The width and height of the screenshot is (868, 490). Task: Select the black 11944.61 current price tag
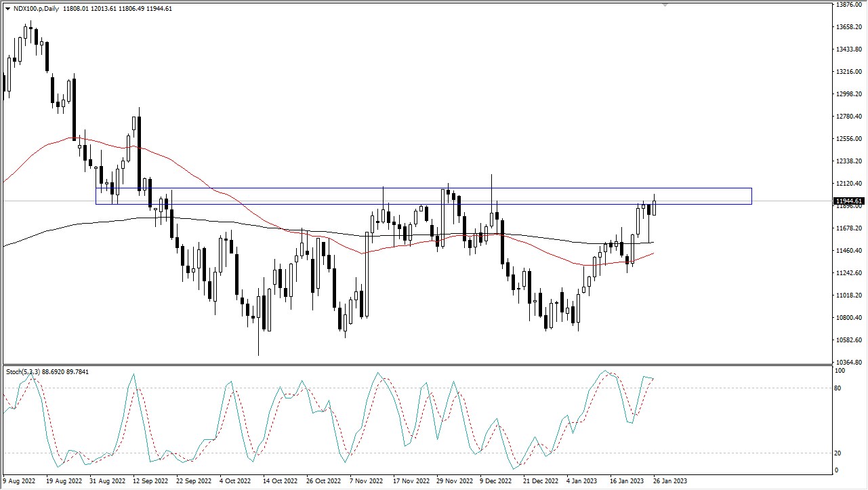click(849, 201)
